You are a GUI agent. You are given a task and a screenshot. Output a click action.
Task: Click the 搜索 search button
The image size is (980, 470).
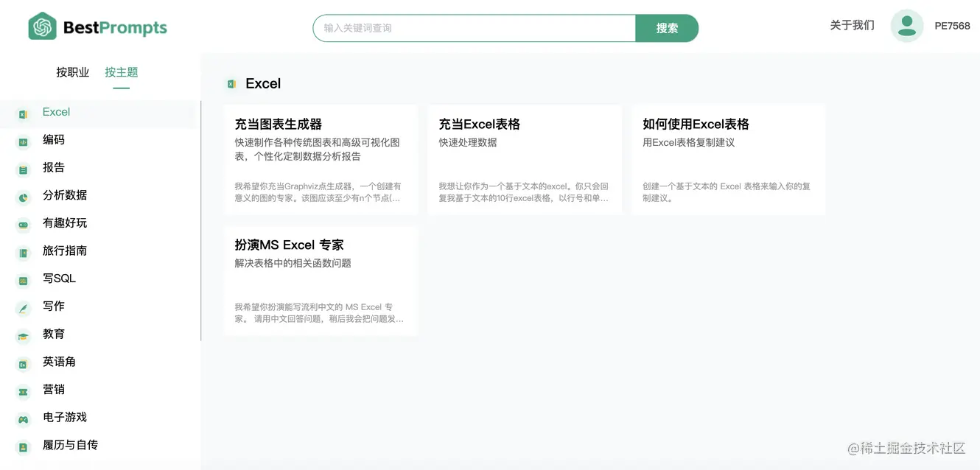pyautogui.click(x=667, y=28)
